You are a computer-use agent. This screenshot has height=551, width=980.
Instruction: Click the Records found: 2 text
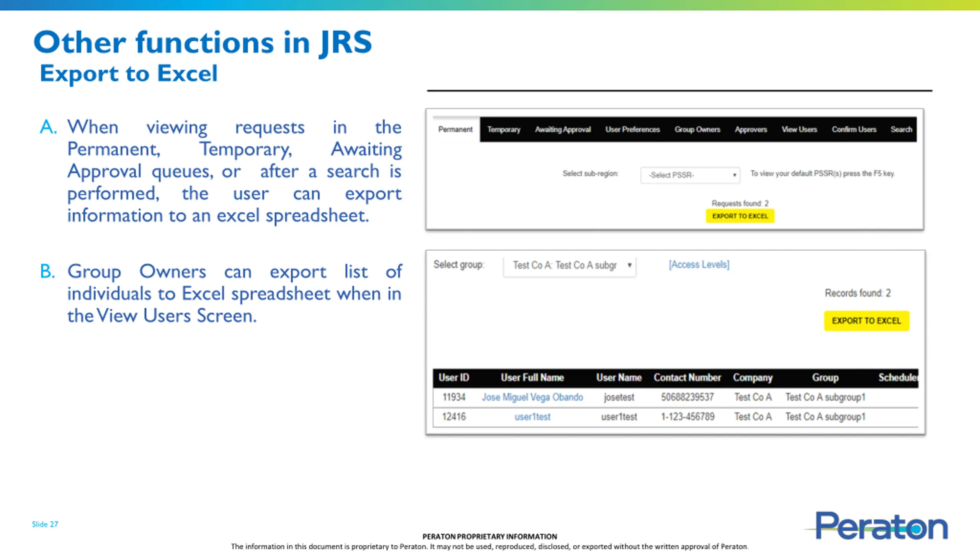[x=857, y=293]
